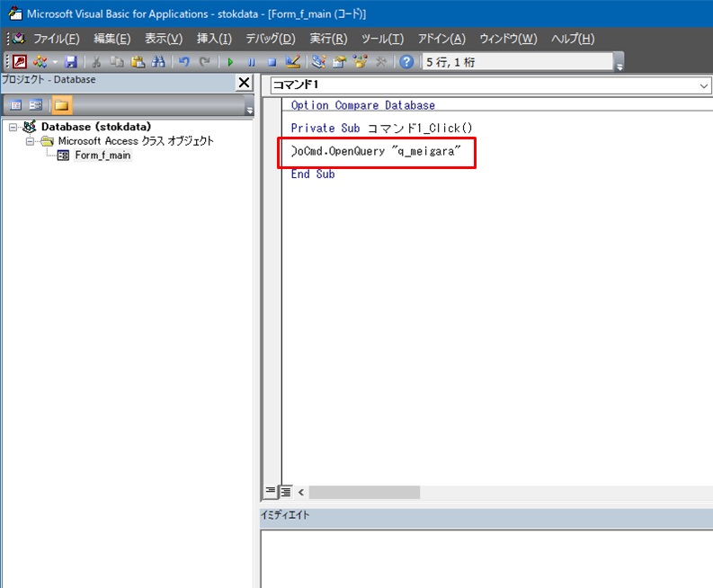
Task: Switch to Full Module View button
Action: click(x=286, y=492)
